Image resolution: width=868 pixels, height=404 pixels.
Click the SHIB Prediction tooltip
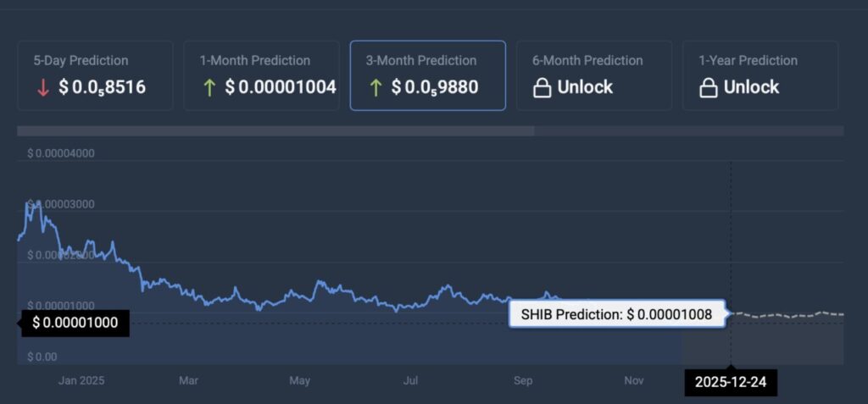[616, 314]
